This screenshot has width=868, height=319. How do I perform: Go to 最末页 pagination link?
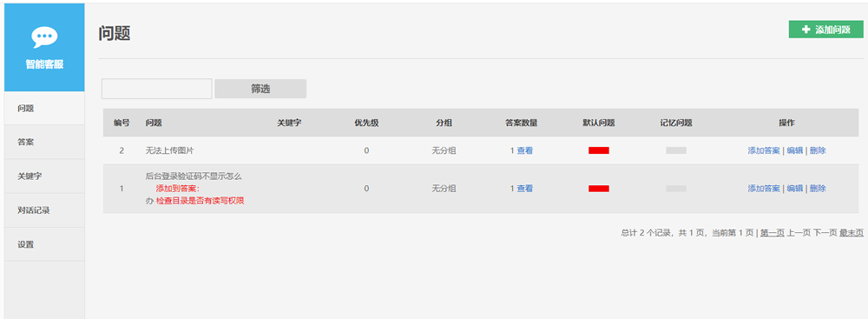click(x=852, y=233)
